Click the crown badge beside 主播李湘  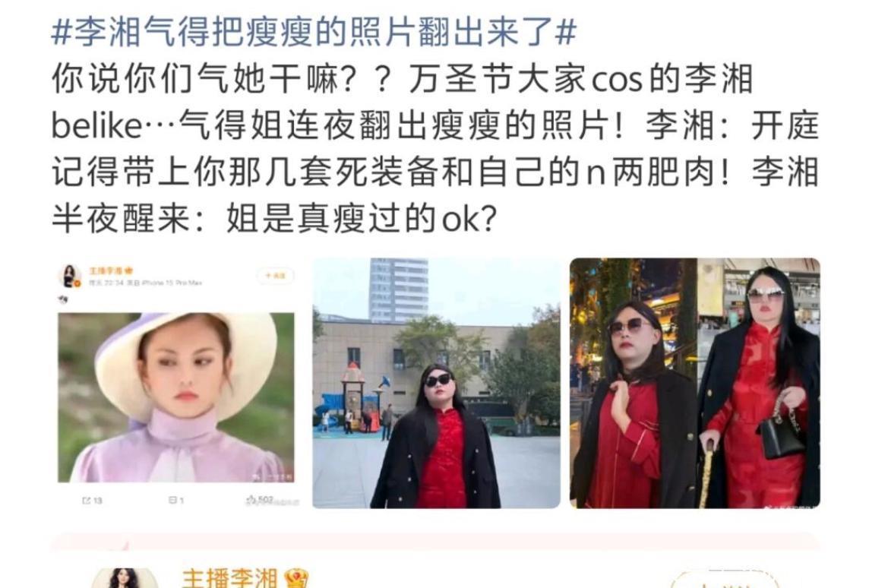(296, 580)
